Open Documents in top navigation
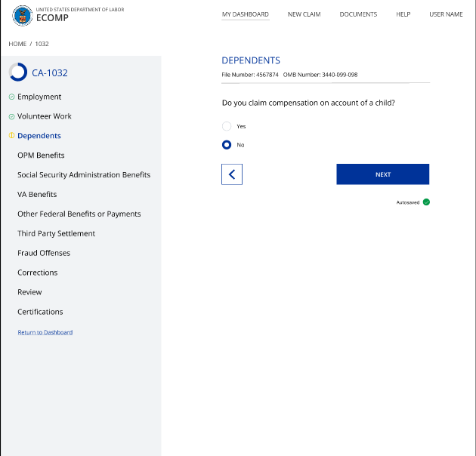This screenshot has height=456, width=476. (358, 14)
